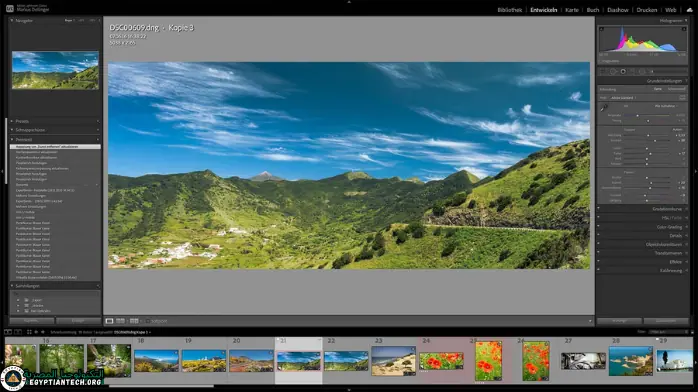The width and height of the screenshot is (698, 392).
Task: Toggle the Gradationskurve panel switch
Action: (598, 209)
